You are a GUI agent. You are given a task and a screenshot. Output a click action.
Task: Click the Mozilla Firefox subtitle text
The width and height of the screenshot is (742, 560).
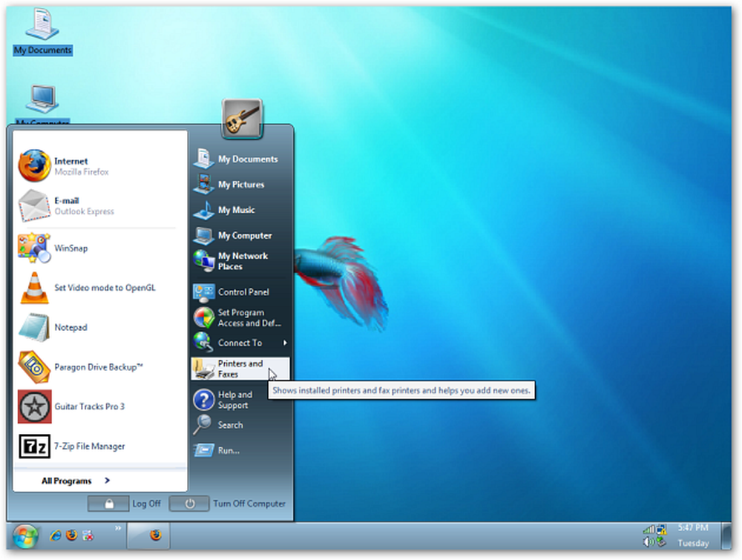(82, 172)
